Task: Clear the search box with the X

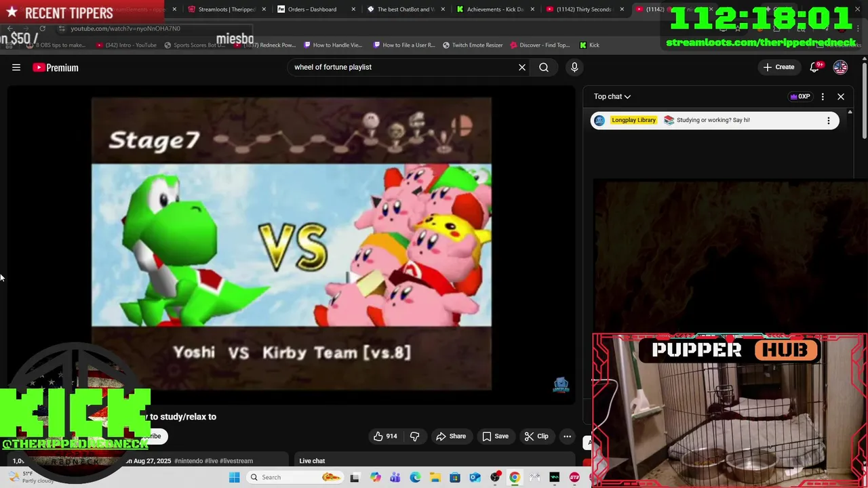Action: pos(522,67)
